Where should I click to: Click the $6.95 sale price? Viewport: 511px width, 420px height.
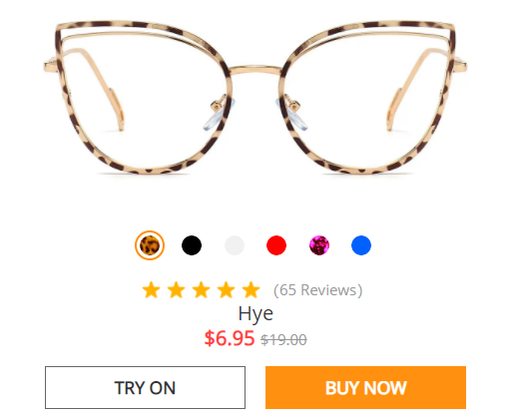(230, 338)
